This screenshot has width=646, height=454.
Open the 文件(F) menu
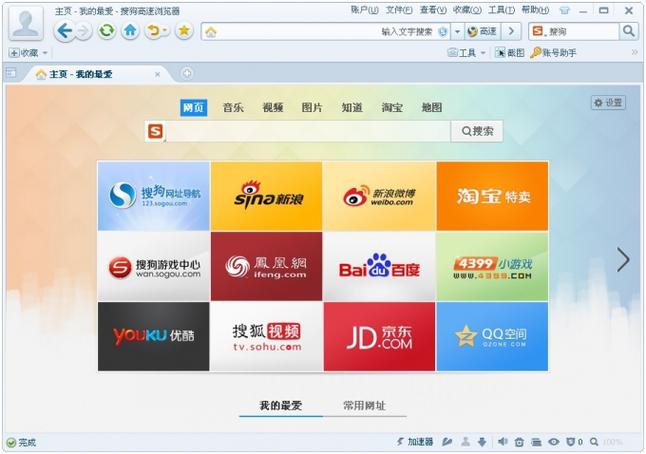(x=398, y=9)
